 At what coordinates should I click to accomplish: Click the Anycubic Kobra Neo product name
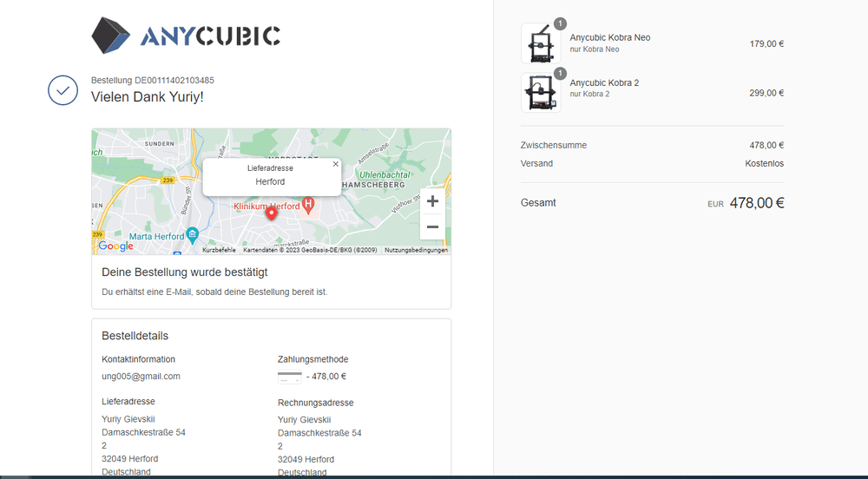(609, 37)
